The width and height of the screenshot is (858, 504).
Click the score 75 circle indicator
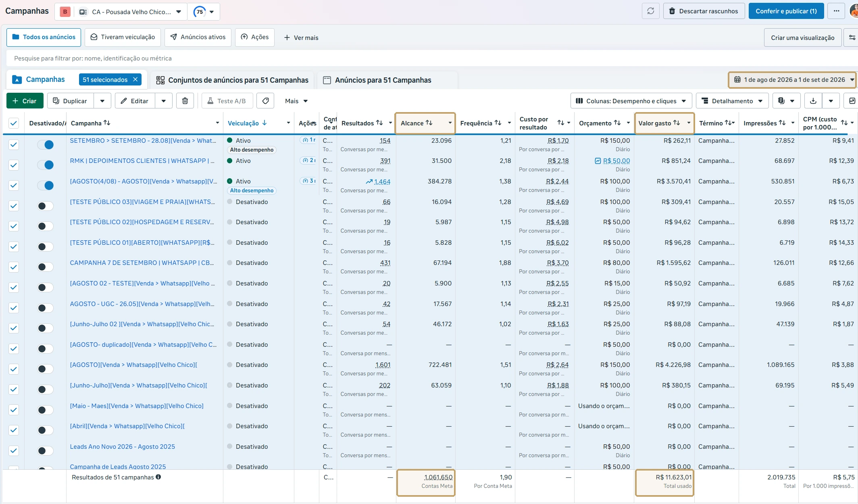(x=200, y=12)
